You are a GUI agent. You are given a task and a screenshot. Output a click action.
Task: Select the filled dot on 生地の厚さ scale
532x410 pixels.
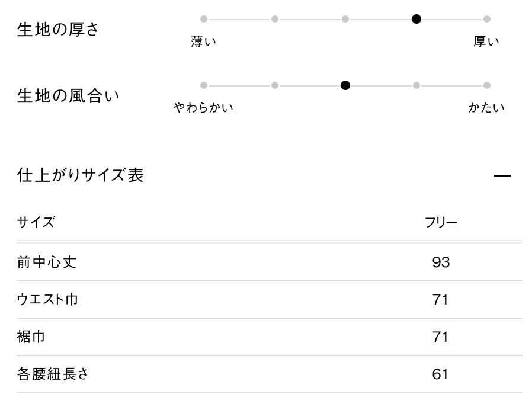point(416,19)
